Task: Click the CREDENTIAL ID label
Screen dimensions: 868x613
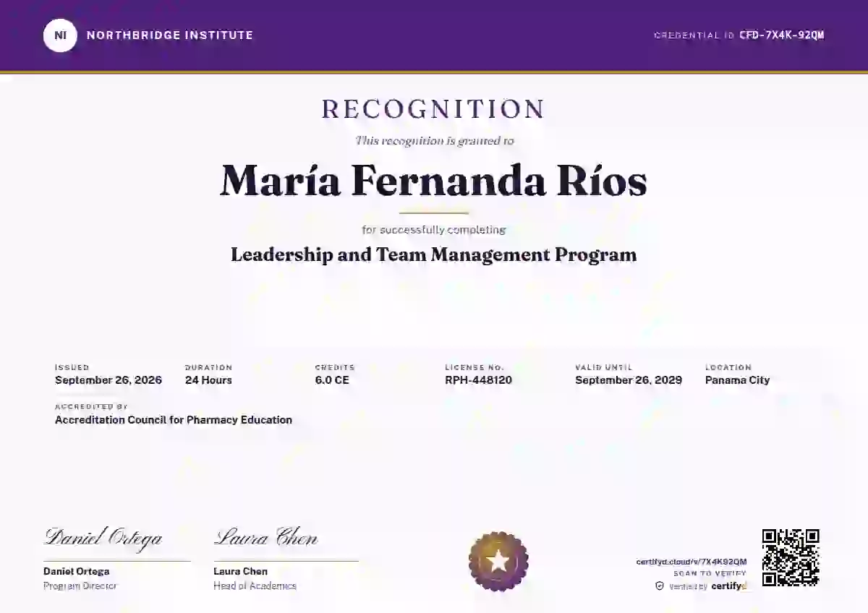Action: click(694, 35)
